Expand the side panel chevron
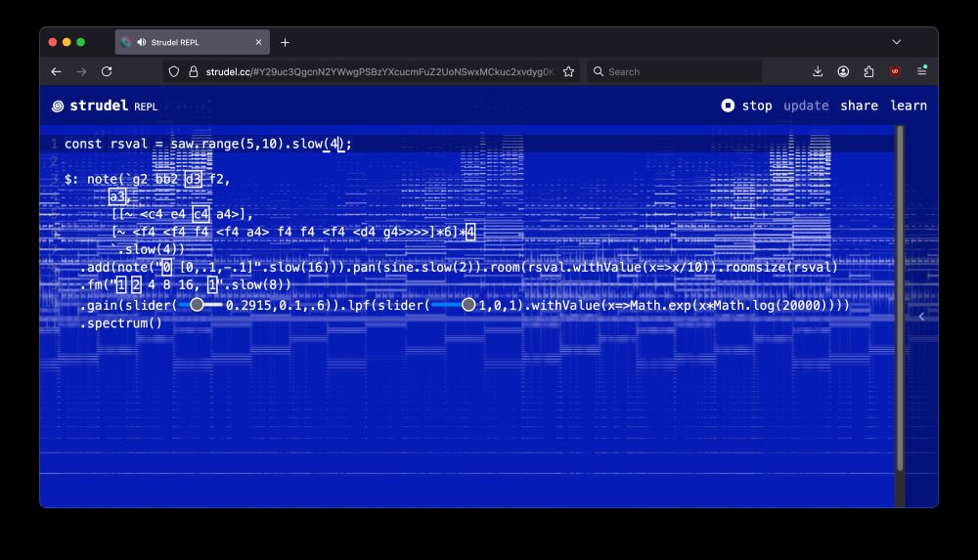 (921, 317)
